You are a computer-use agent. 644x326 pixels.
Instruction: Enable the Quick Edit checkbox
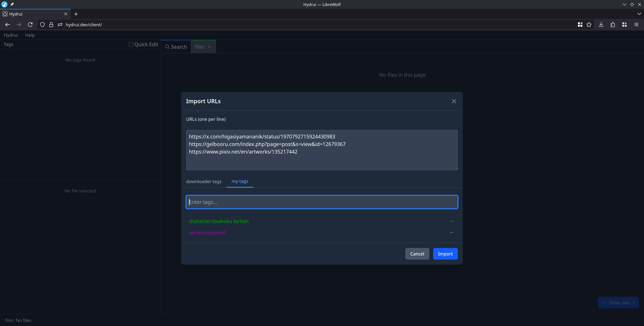(131, 44)
